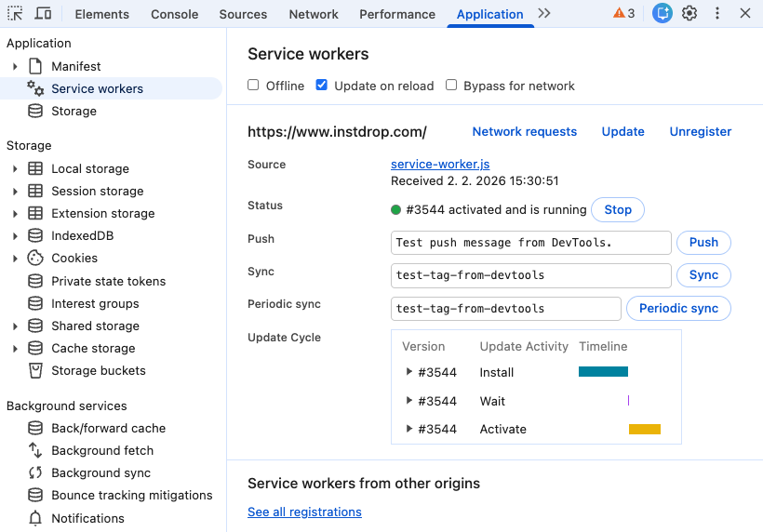Expand the #3544 Install row
Image resolution: width=763 pixels, height=532 pixels.
point(409,371)
